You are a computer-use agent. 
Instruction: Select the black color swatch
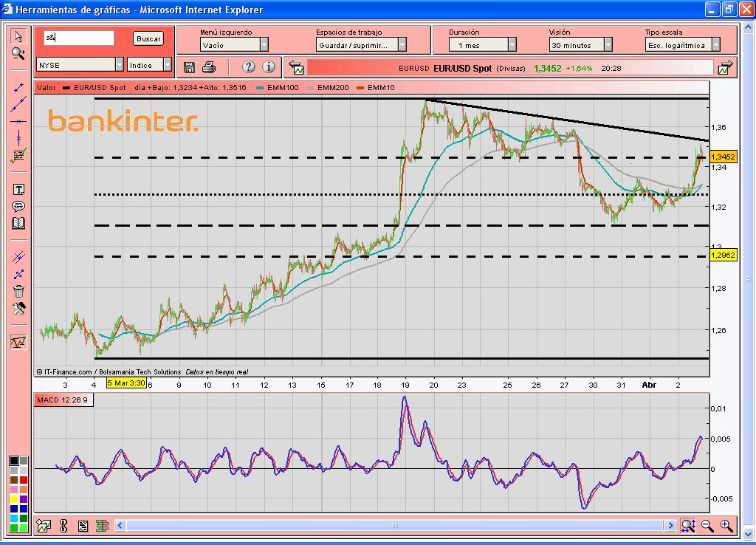coord(14,461)
